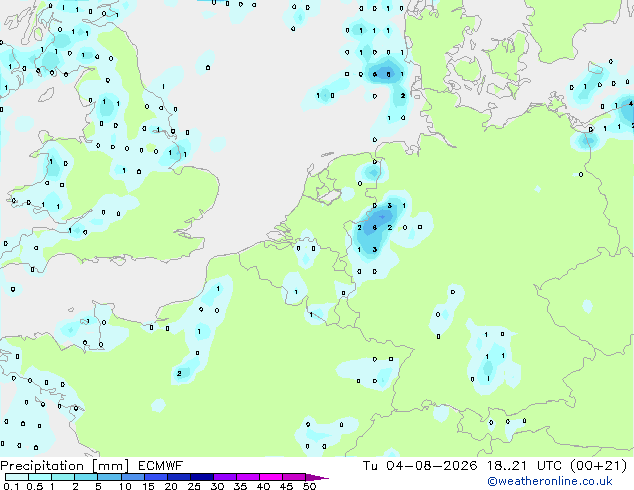Click the 25 legend scale label
Screen dimensions: 634x490
(x=194, y=486)
